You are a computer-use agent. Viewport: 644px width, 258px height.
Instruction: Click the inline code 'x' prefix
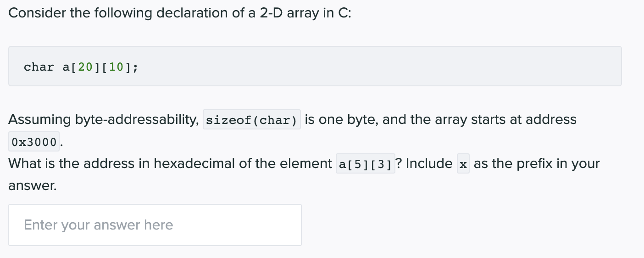click(x=463, y=164)
